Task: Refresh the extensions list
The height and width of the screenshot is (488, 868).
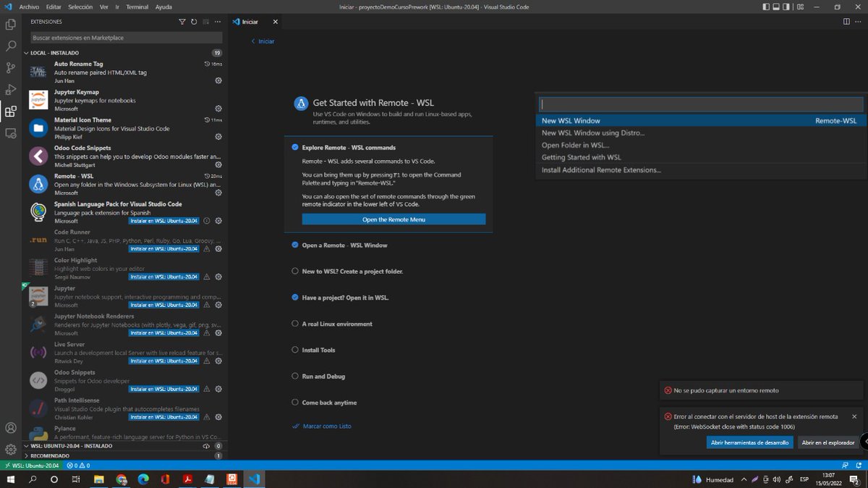Action: coord(194,22)
